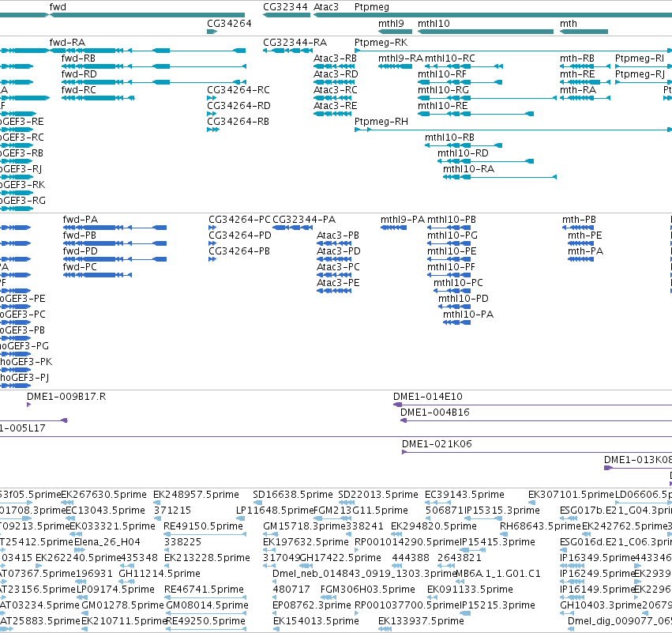
Task: Open the mthl10-RD transcript label
Action: pyautogui.click(x=463, y=153)
